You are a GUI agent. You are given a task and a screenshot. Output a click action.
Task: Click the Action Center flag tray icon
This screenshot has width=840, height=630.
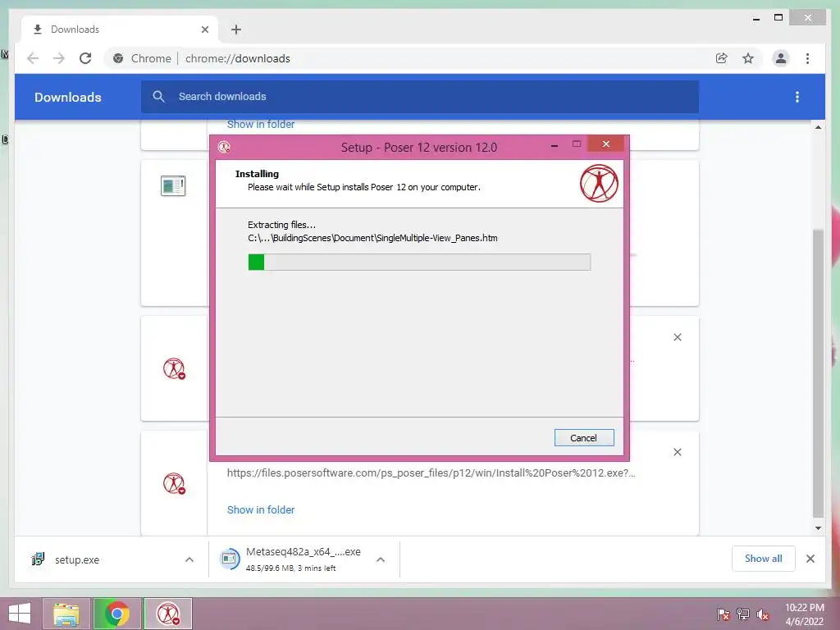point(724,614)
